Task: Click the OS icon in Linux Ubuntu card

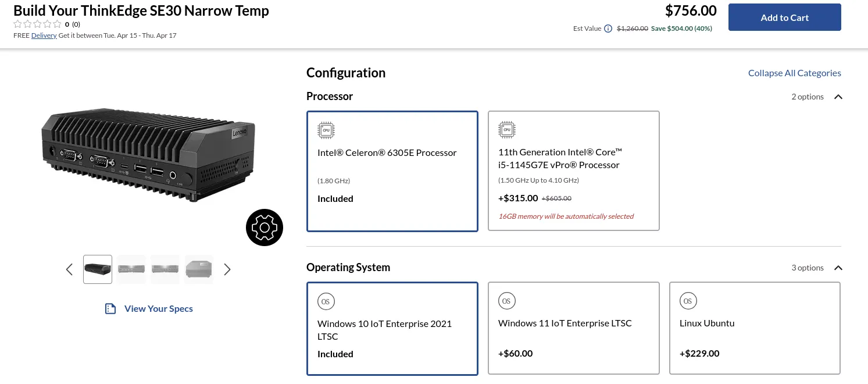Action: pos(688,301)
